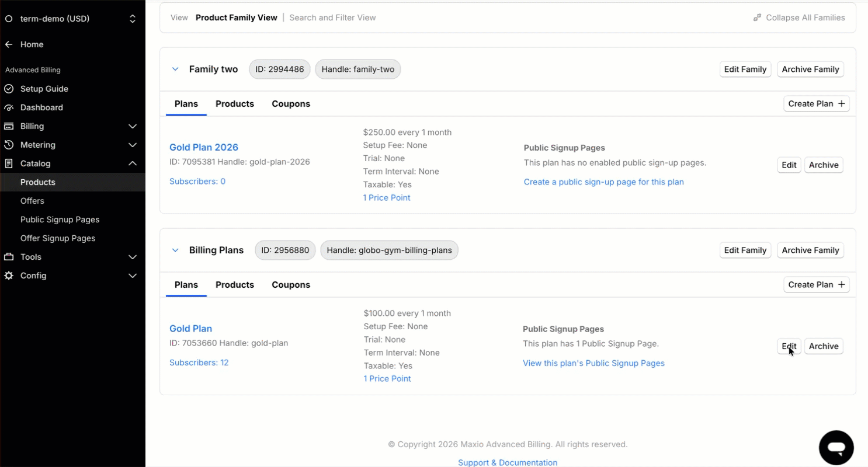Select Coupons tab in Family two
The image size is (868, 467).
[291, 104]
